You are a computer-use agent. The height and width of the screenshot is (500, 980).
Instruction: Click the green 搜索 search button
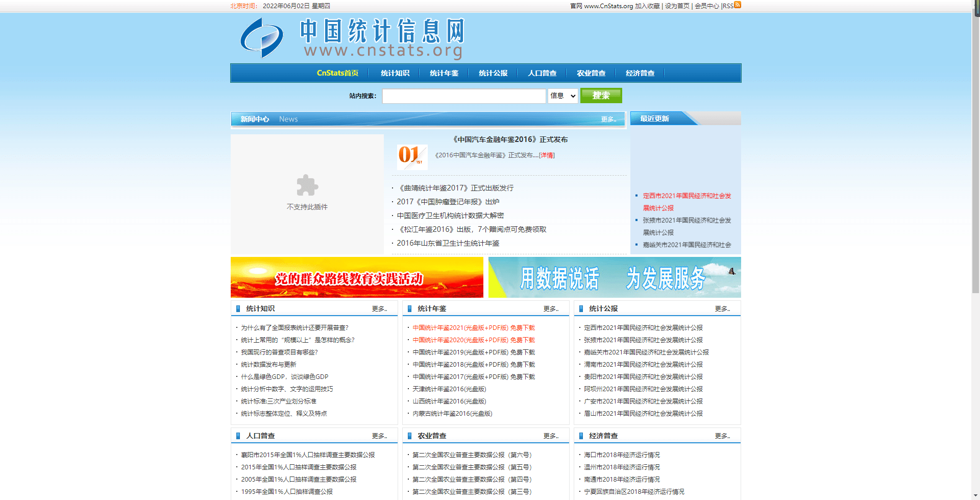601,96
